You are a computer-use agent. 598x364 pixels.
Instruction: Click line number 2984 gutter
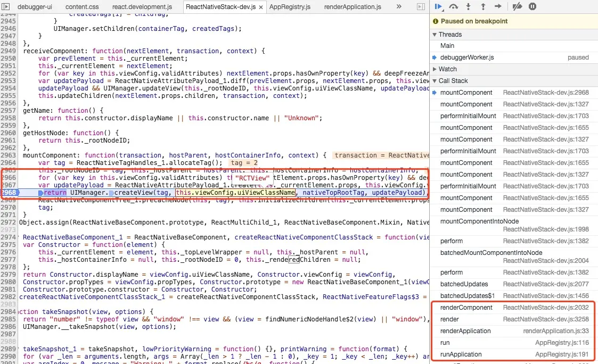click(x=9, y=312)
